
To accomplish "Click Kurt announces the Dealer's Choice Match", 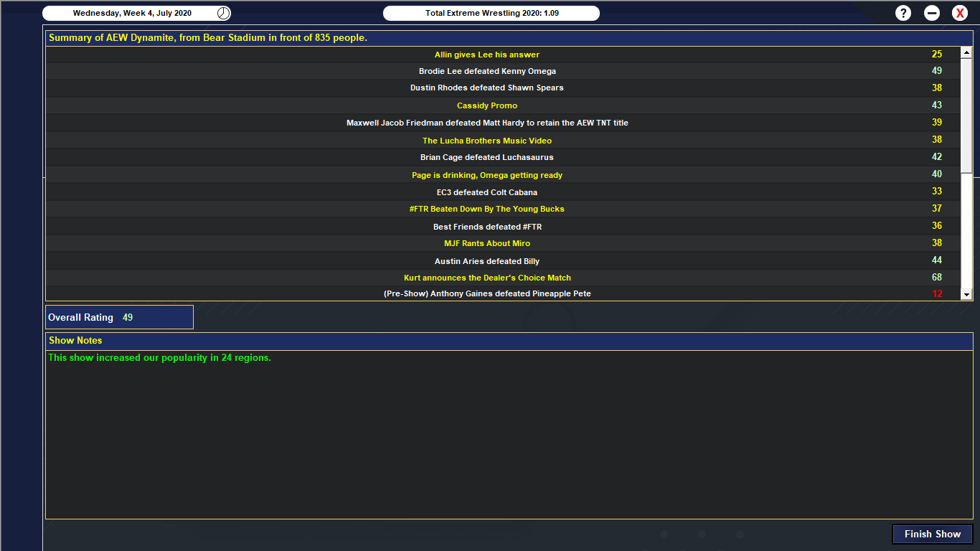I will 486,278.
